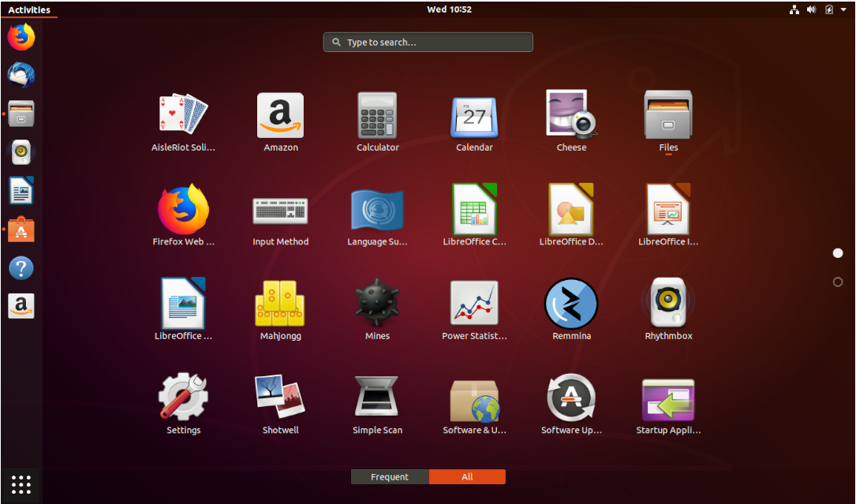Open the network status icon in top bar

[x=794, y=9]
